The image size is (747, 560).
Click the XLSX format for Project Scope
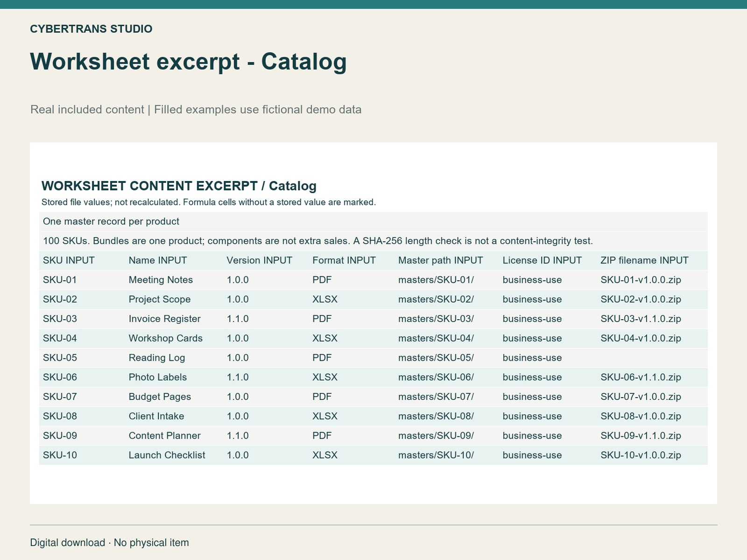point(325,300)
